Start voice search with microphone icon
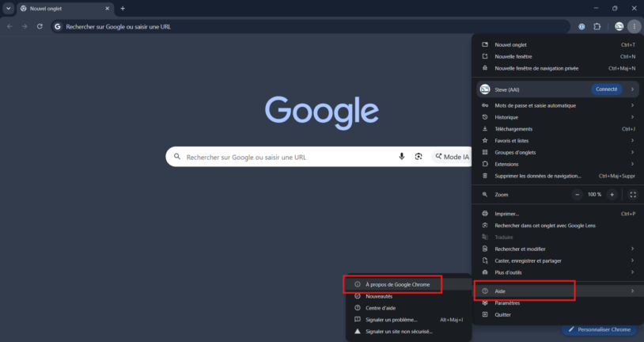The width and height of the screenshot is (644, 342). click(402, 156)
